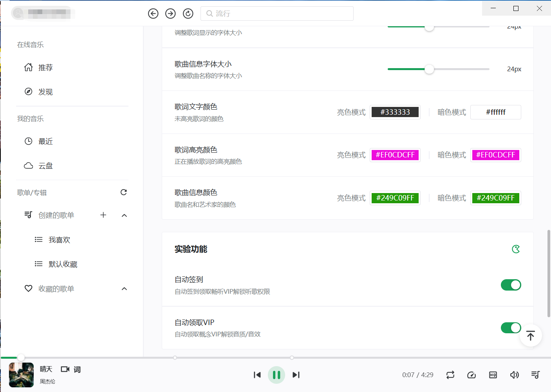Click the playlist refresh icon beside 歌单/专辑
The width and height of the screenshot is (551, 392).
pos(124,192)
